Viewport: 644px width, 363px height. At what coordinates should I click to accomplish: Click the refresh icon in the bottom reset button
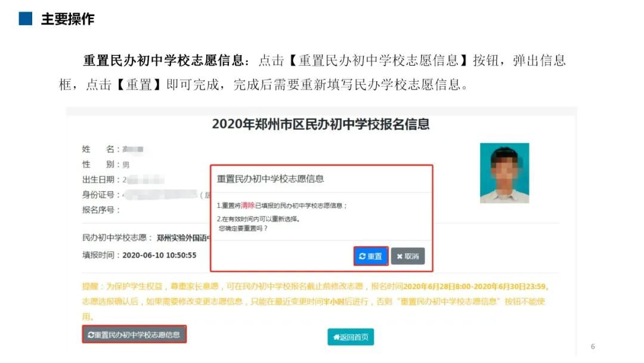91,334
